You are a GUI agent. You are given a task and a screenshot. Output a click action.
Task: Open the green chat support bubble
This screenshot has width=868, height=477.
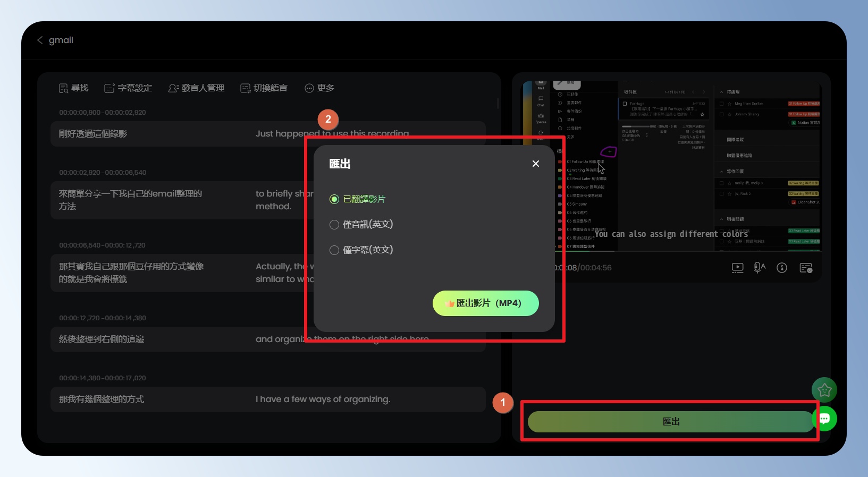click(824, 419)
